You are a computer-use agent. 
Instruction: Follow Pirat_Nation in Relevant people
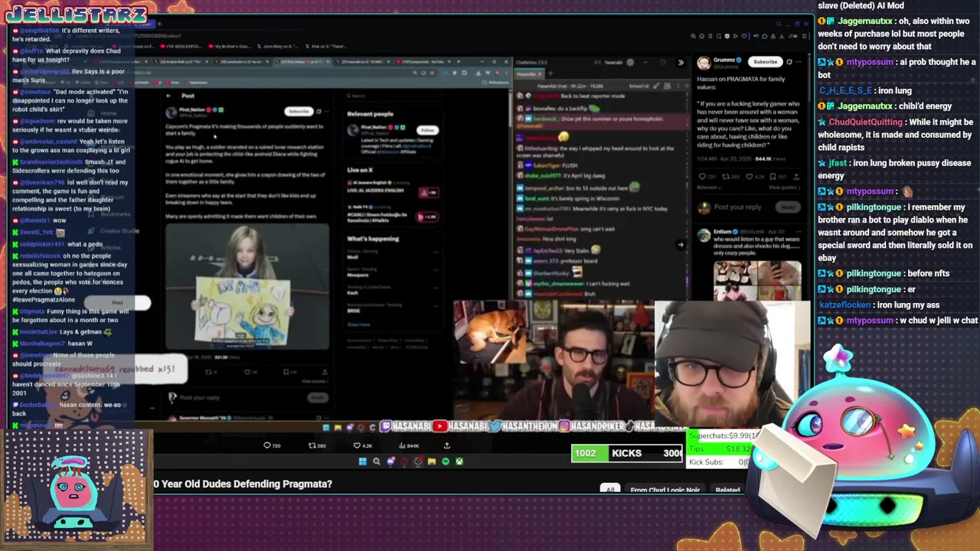tap(427, 130)
